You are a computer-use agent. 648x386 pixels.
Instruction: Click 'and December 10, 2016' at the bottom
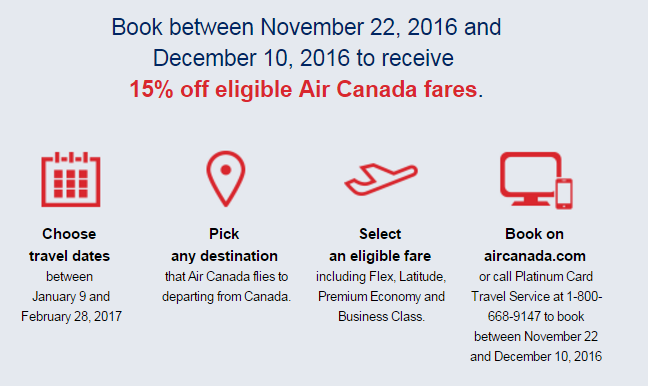536,356
